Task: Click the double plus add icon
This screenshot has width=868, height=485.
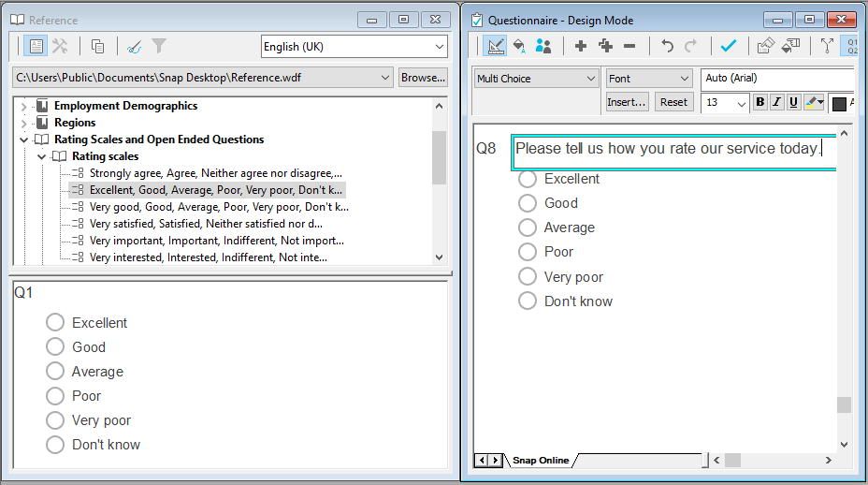Action: click(x=605, y=46)
